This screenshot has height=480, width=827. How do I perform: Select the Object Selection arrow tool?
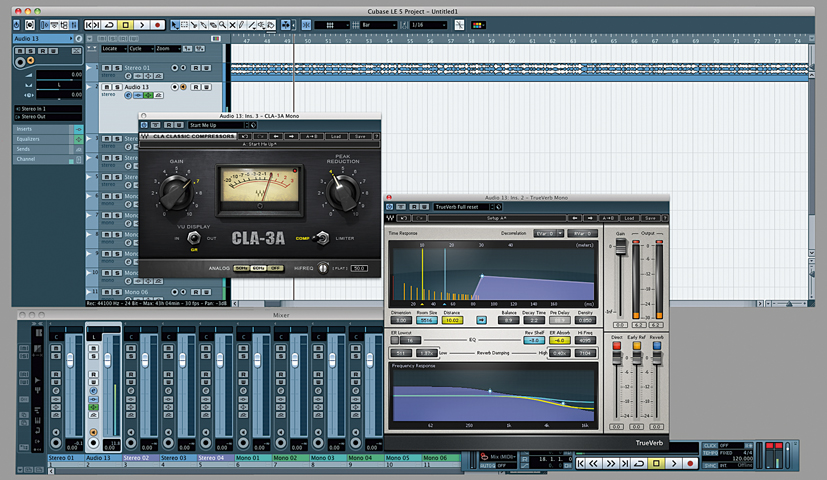[175, 25]
